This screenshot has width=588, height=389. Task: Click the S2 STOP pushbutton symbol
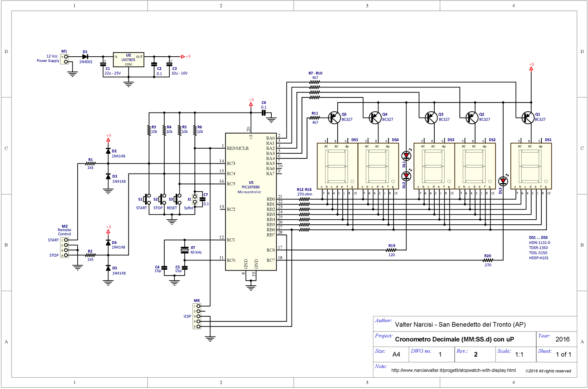[163, 199]
